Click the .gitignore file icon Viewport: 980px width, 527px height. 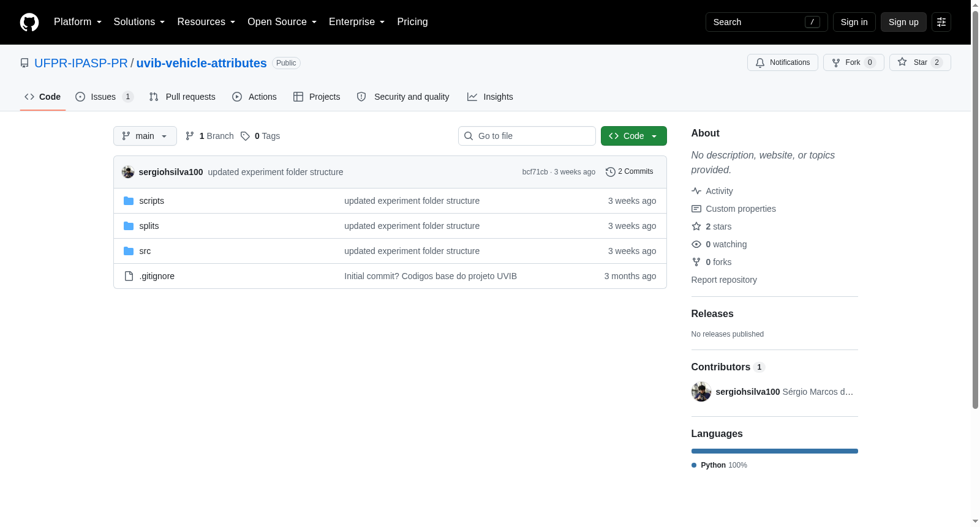[129, 276]
